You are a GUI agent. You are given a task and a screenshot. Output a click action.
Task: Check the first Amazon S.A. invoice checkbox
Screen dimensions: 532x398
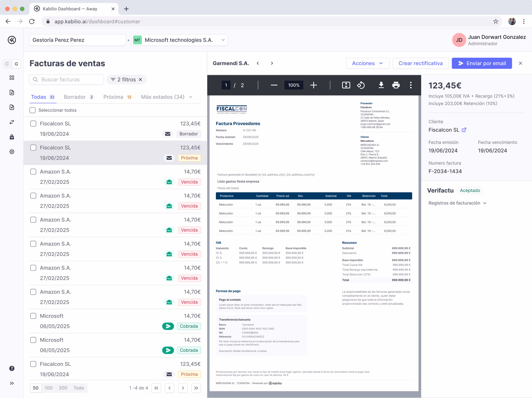pyautogui.click(x=33, y=172)
